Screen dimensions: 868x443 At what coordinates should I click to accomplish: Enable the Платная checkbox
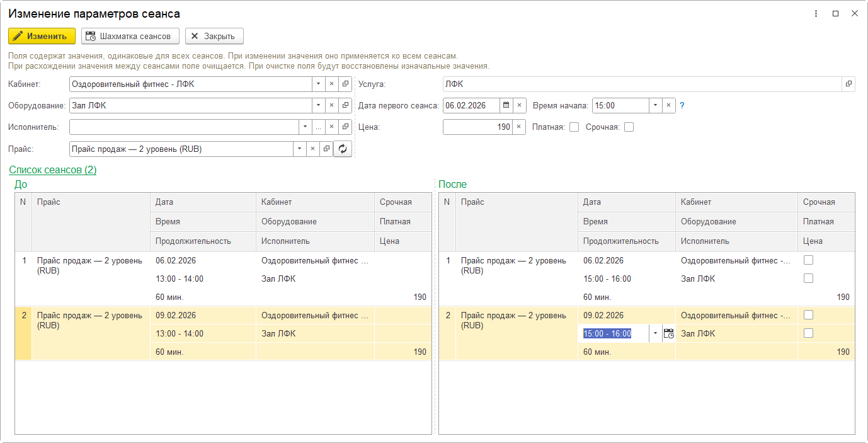(x=574, y=127)
